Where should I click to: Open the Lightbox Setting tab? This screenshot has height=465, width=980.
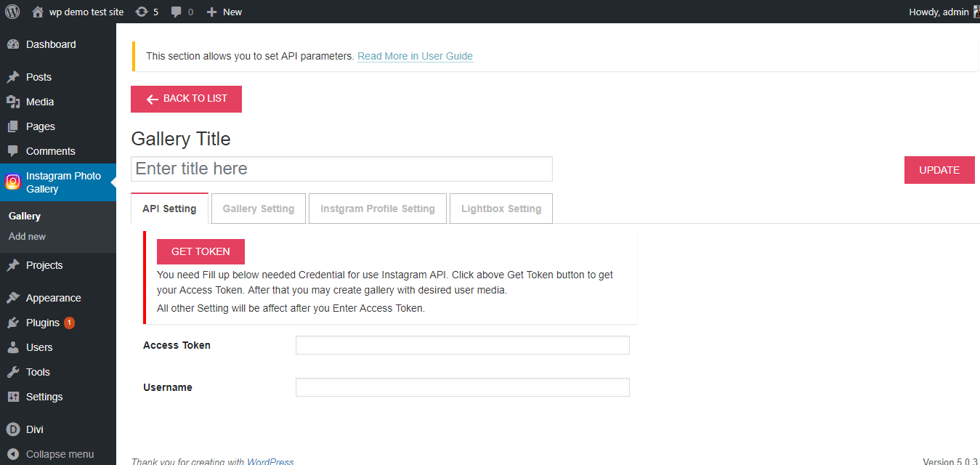click(501, 209)
